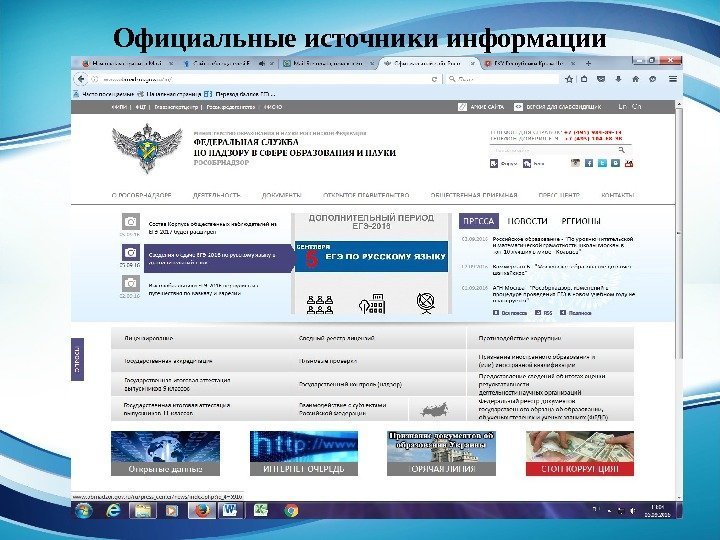Open the Pocket icon in Firefox toolbar
The image size is (720, 540).
(601, 79)
